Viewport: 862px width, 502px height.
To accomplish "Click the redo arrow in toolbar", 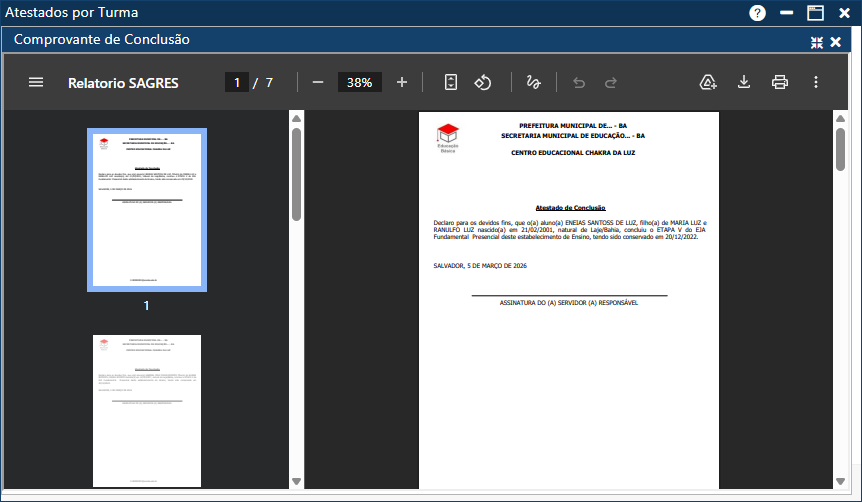I will (611, 82).
